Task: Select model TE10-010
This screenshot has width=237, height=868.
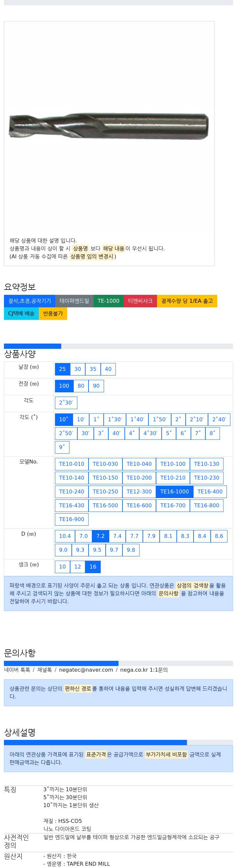Action: (x=72, y=464)
